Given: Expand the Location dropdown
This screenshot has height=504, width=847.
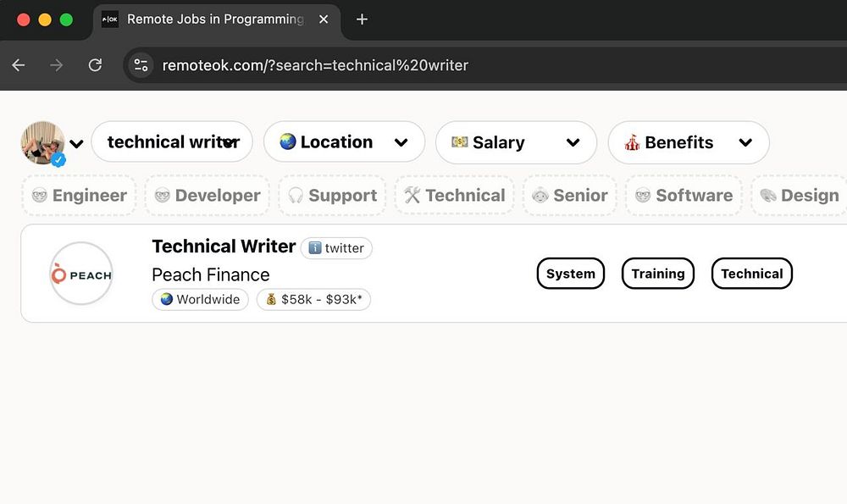Looking at the screenshot, I should point(344,142).
